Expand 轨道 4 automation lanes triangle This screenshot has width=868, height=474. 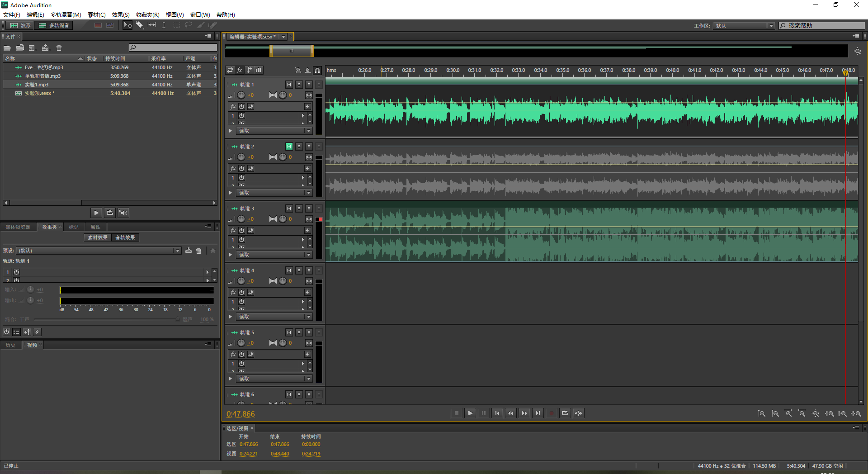tap(231, 317)
